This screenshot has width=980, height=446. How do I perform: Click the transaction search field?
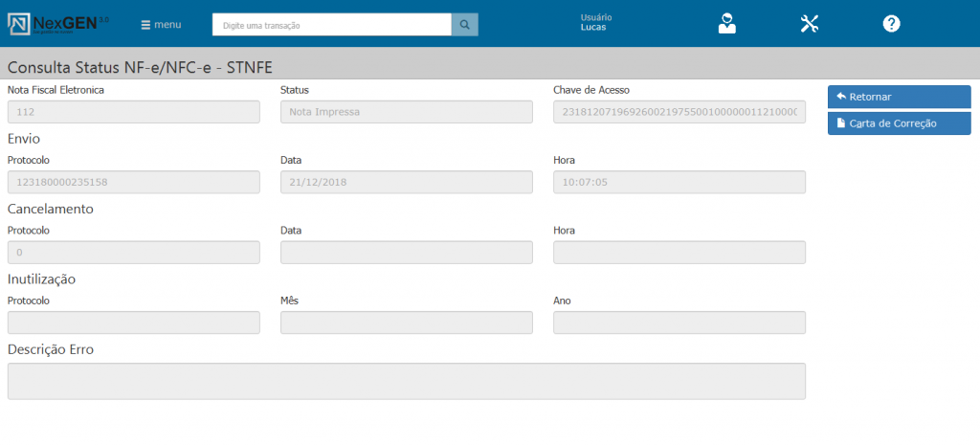pyautogui.click(x=331, y=25)
